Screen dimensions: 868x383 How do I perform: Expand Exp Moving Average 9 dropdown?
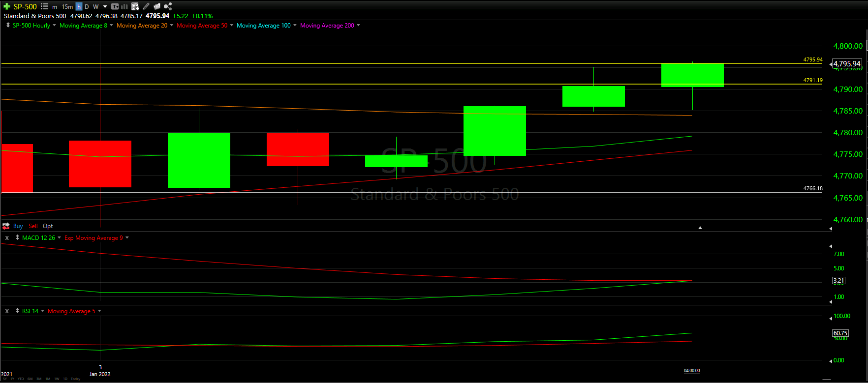coord(127,237)
